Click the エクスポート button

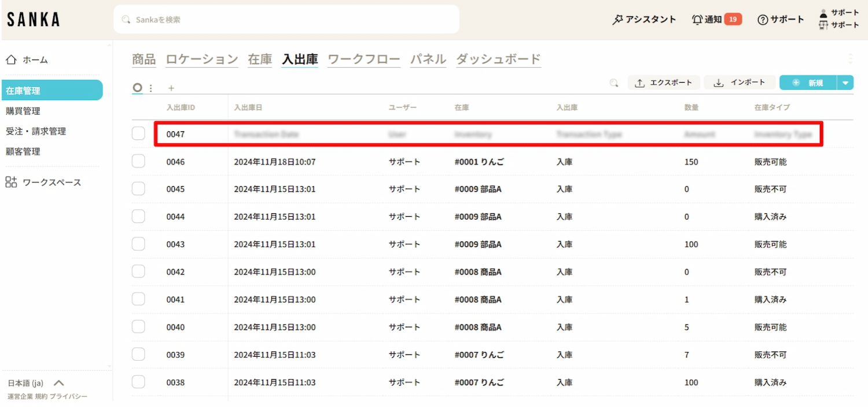pos(664,83)
